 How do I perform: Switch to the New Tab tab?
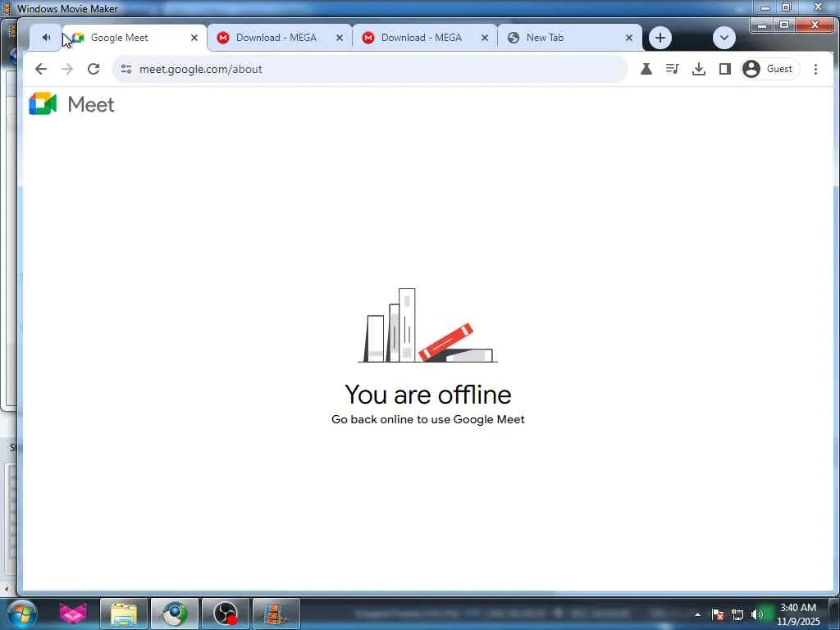569,38
